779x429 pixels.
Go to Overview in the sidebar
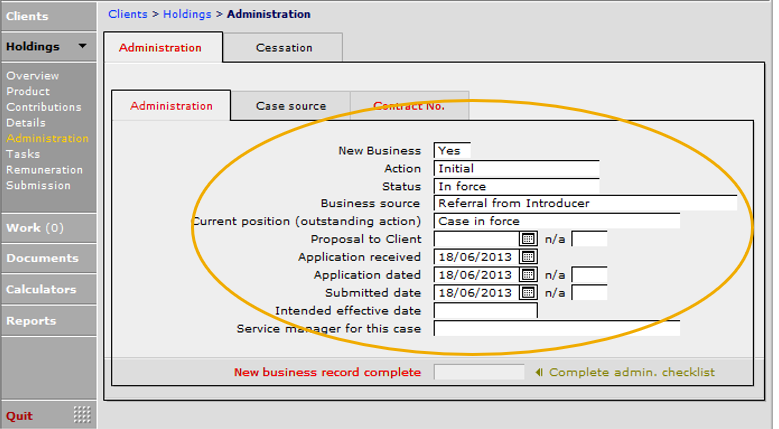coord(32,76)
